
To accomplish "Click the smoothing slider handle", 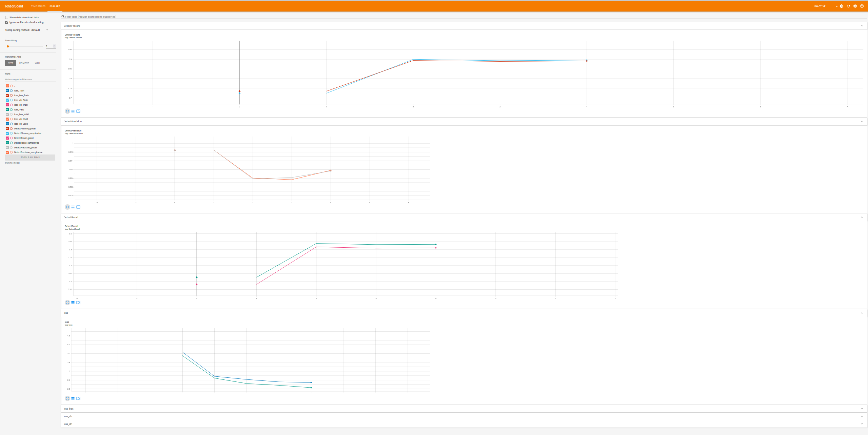I will [8, 46].
